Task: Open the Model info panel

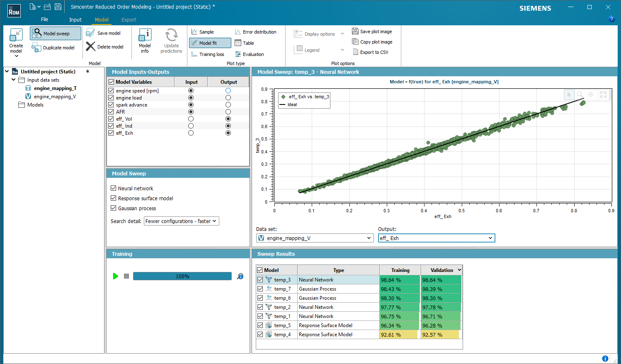Action: pyautogui.click(x=145, y=40)
